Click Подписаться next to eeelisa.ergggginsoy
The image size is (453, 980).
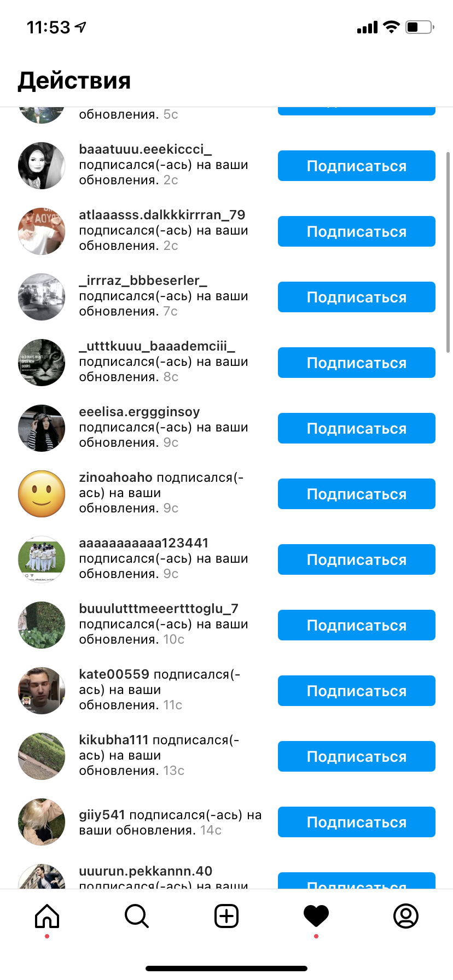click(x=357, y=428)
